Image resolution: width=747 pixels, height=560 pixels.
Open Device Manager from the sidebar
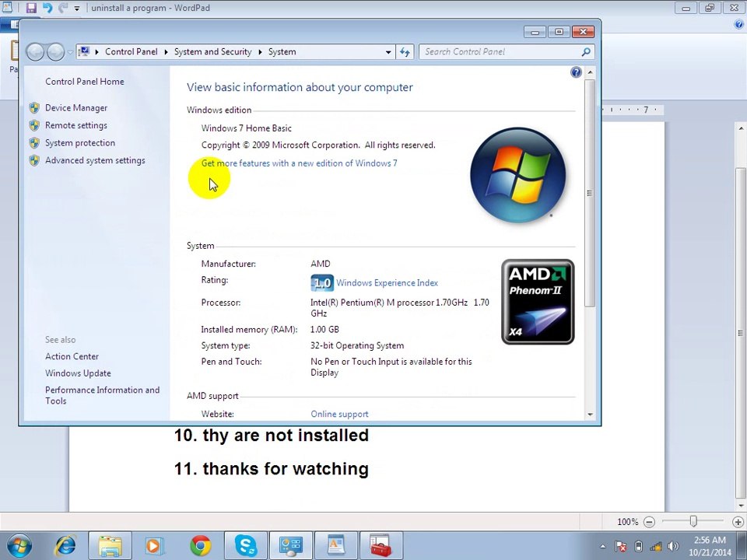pyautogui.click(x=76, y=108)
